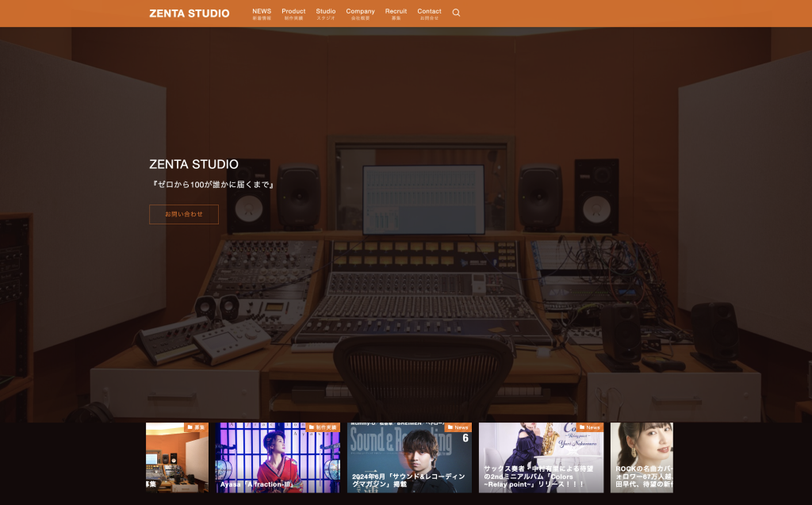Select Contact in the top navigation
Screen dimensions: 812x505
(429, 13)
